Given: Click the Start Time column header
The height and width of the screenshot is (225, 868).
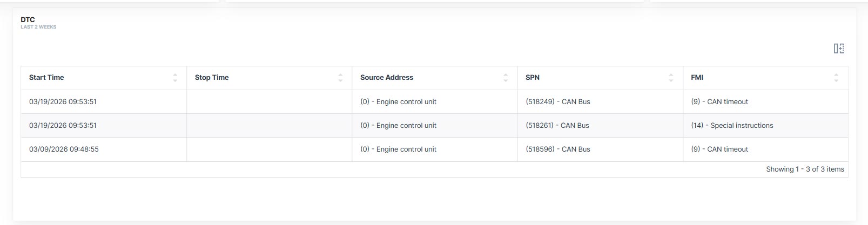Looking at the screenshot, I should click(x=46, y=78).
